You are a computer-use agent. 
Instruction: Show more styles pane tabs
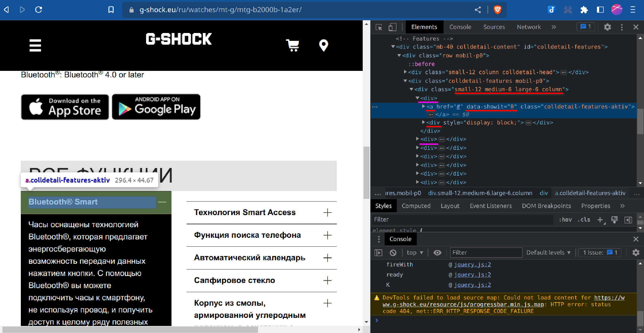(x=622, y=206)
